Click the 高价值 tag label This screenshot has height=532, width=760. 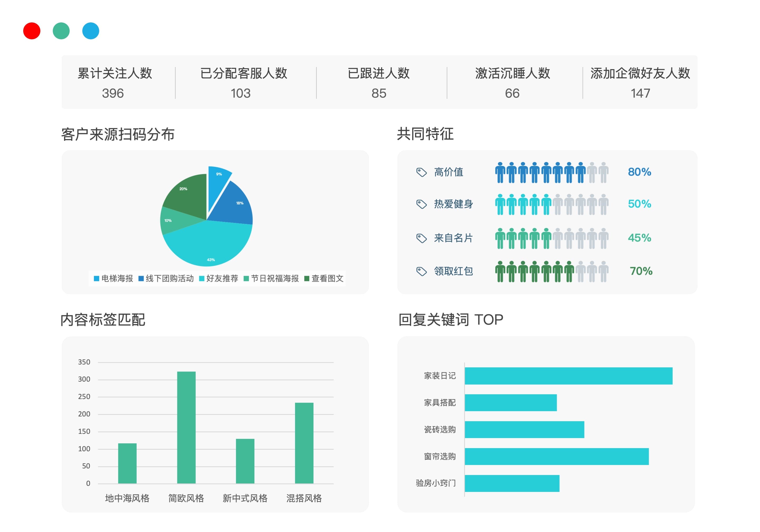pyautogui.click(x=449, y=172)
